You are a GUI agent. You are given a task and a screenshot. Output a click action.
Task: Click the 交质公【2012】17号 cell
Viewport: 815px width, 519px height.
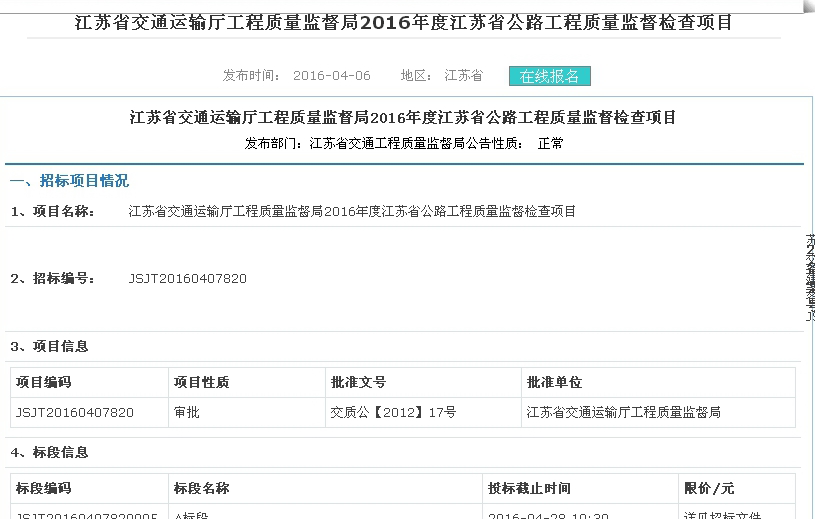(393, 411)
